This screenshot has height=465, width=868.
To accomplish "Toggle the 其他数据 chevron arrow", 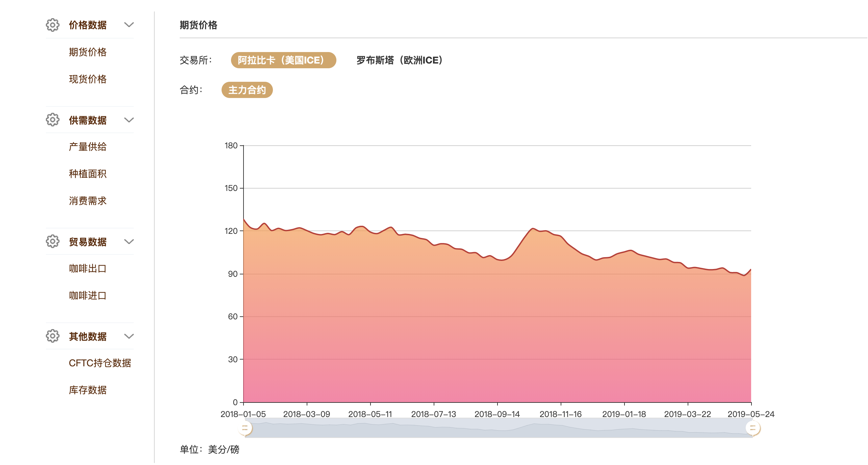I will tap(129, 336).
